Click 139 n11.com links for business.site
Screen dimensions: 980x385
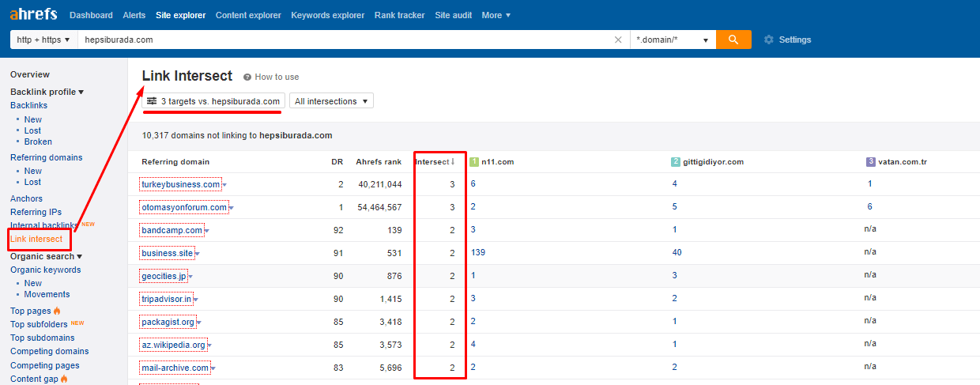point(477,253)
